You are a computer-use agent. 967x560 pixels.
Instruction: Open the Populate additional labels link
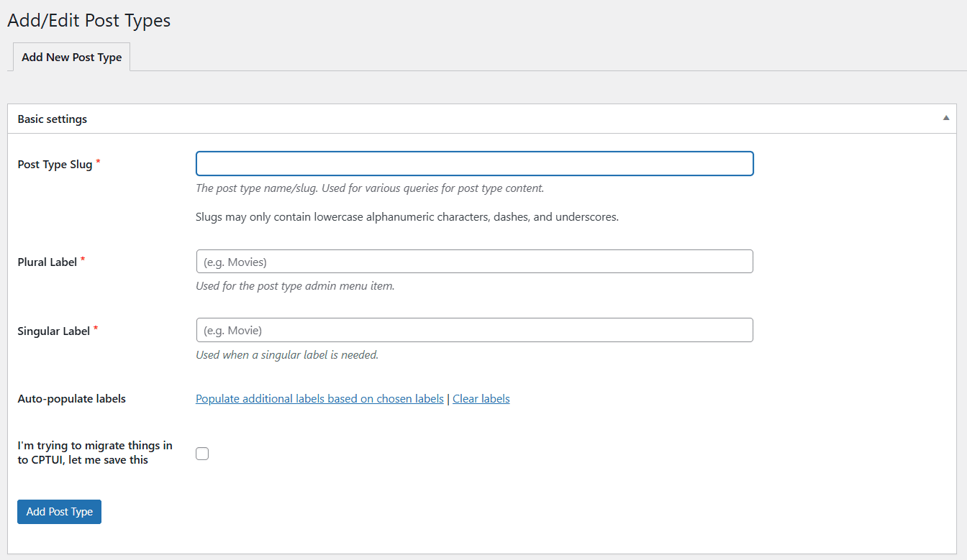coord(319,398)
